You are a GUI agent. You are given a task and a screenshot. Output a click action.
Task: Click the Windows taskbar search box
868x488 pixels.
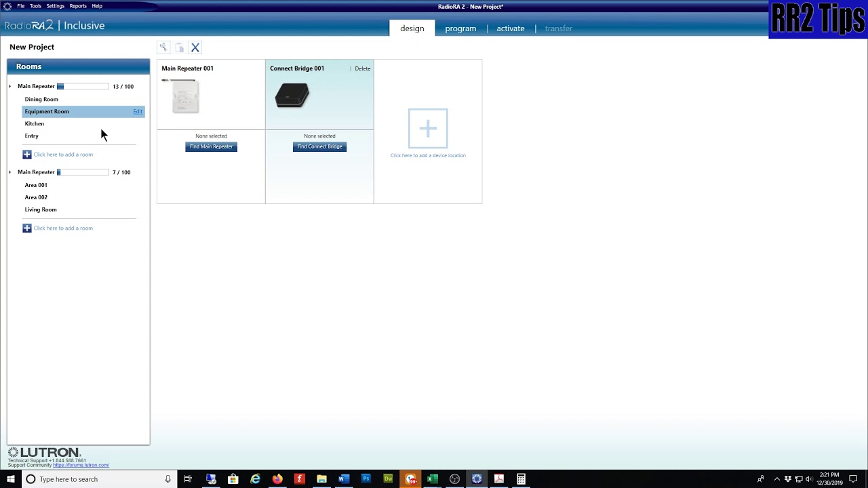pyautogui.click(x=98, y=479)
